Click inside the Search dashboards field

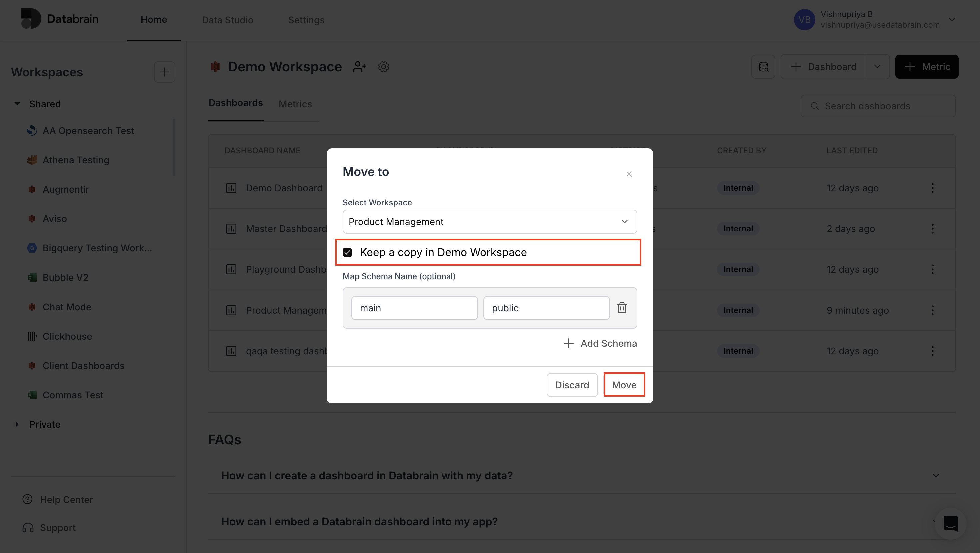tap(878, 106)
